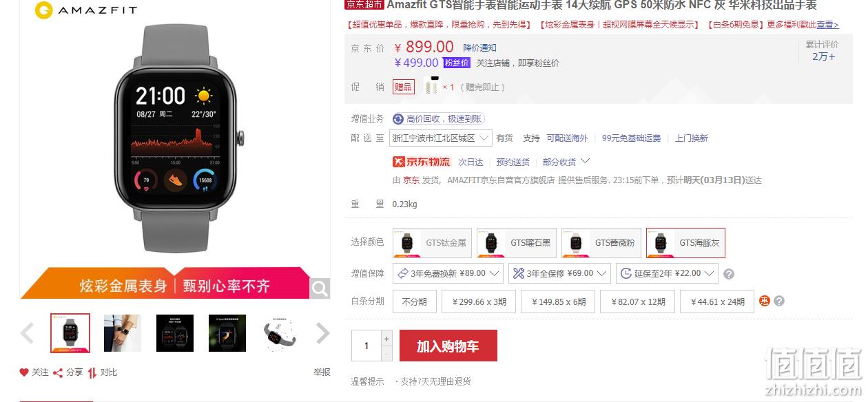The image size is (868, 402).
Task: Select the GTS曜石黑 color option
Action: click(517, 243)
